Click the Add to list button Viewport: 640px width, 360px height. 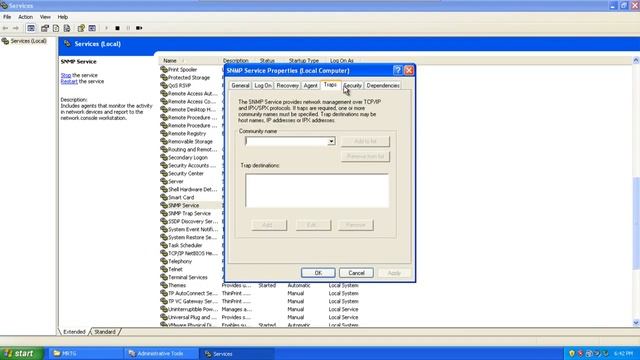pos(365,141)
